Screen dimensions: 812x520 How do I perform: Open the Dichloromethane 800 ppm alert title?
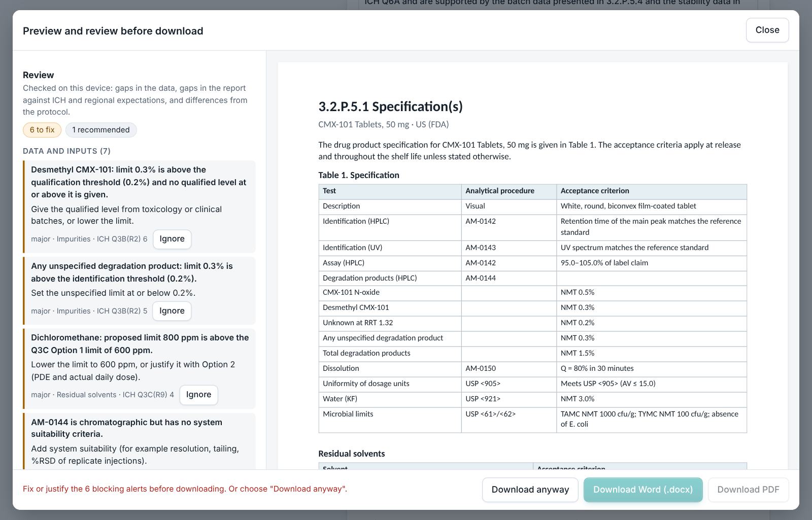pos(140,344)
